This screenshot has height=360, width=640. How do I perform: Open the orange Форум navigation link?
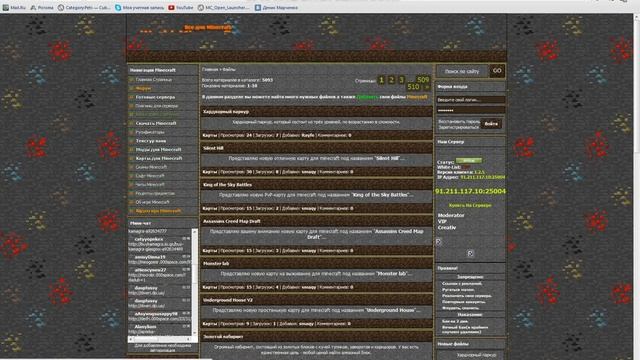click(143, 88)
